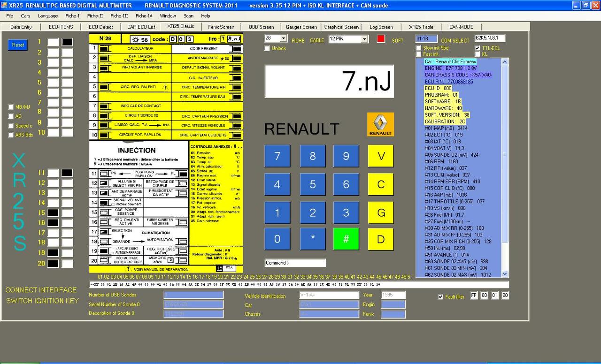This screenshot has width=601, height=364.
Task: Select the '#17 THROTTLE (0-255) 037' row
Action: point(455,201)
